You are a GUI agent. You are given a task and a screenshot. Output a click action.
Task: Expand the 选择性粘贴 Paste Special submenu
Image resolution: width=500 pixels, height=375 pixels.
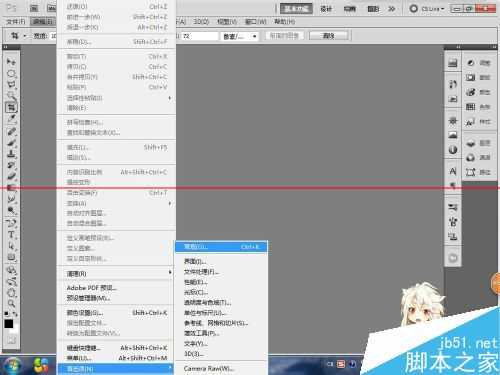coord(116,98)
